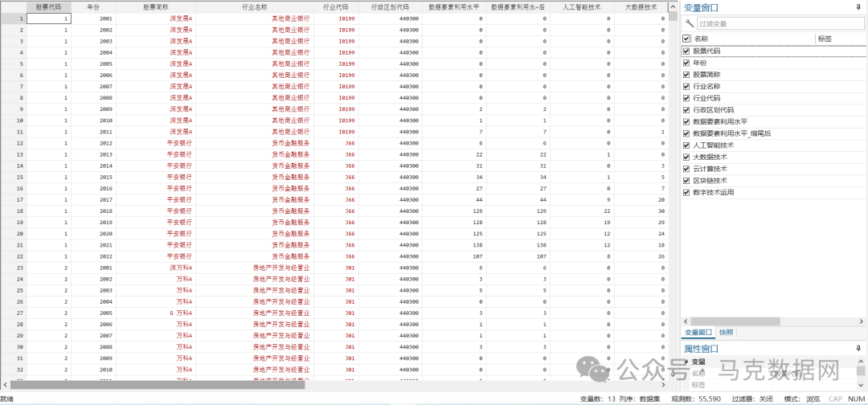Screen dimensions: 868x405
Task: Click the 平安银行 cell in row 12
Action: 156,143
